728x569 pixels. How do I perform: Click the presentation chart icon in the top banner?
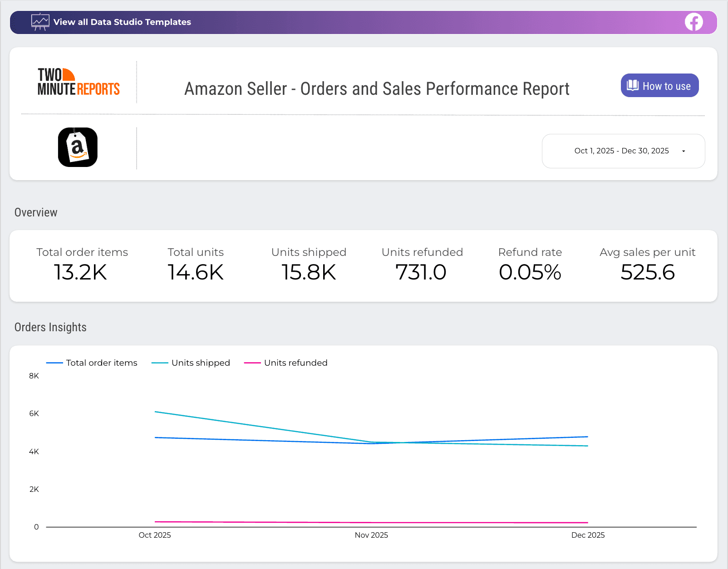[40, 21]
